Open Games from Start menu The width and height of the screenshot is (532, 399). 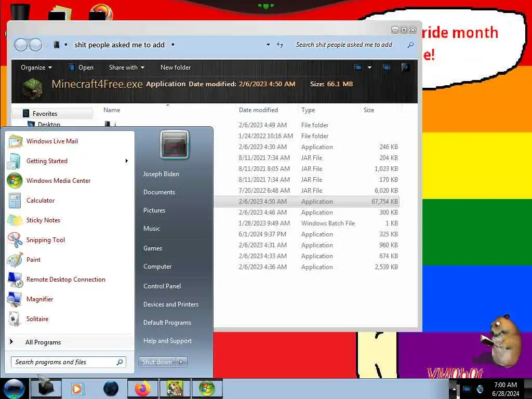153,248
